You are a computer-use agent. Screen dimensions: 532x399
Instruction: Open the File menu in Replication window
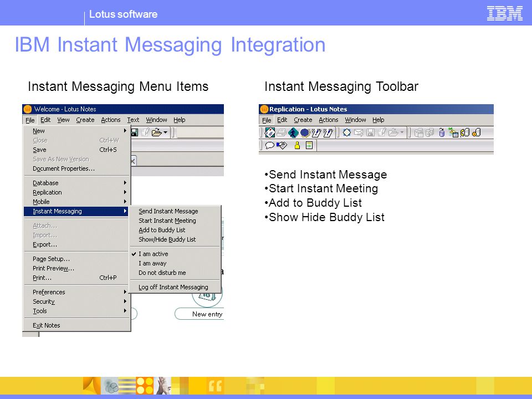pos(267,120)
